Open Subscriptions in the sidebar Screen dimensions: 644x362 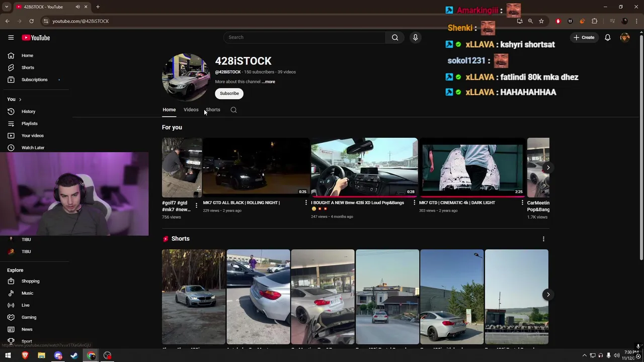pos(34,79)
